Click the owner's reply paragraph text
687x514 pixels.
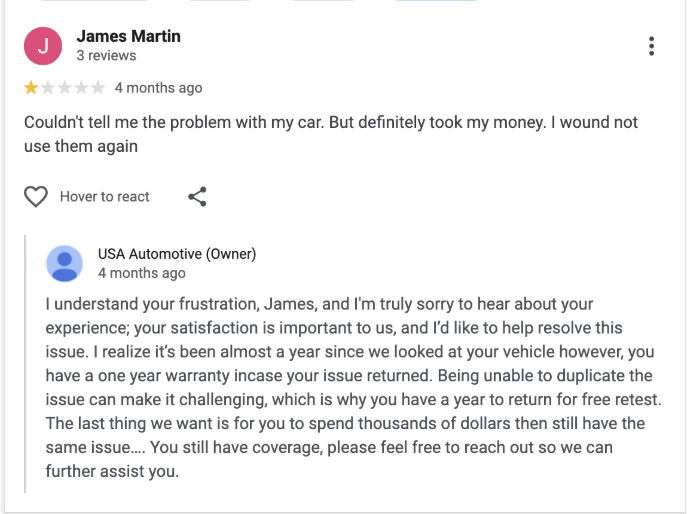click(x=353, y=387)
